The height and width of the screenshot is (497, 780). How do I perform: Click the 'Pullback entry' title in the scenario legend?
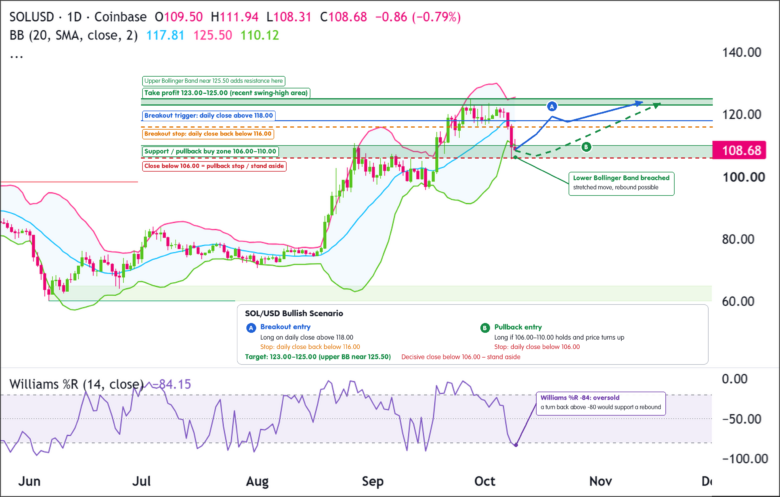(518, 327)
